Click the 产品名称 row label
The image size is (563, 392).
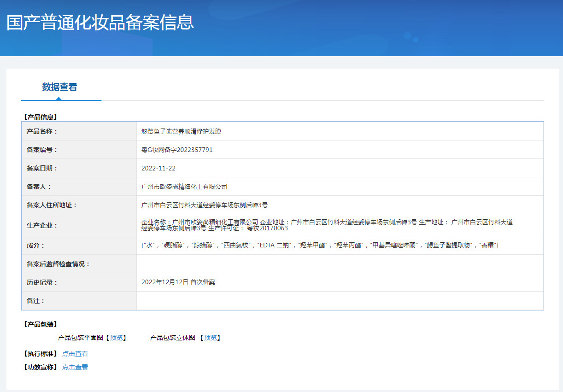pos(42,131)
